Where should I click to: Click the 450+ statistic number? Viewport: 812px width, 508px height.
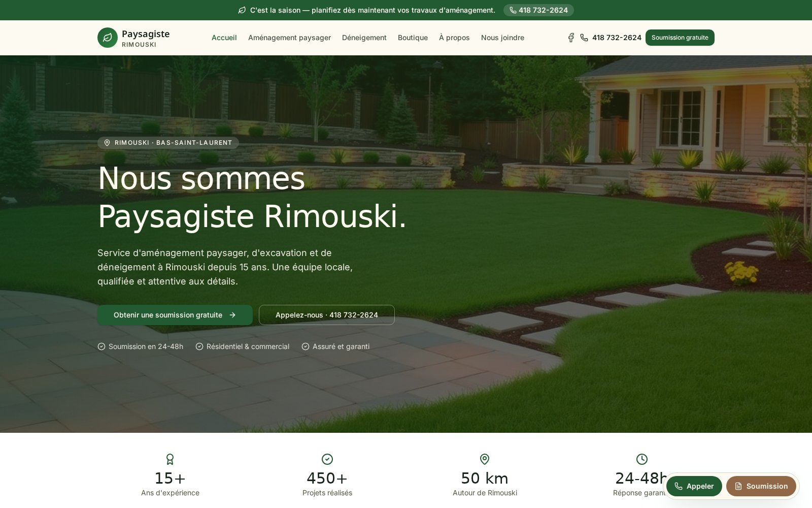pos(327,478)
